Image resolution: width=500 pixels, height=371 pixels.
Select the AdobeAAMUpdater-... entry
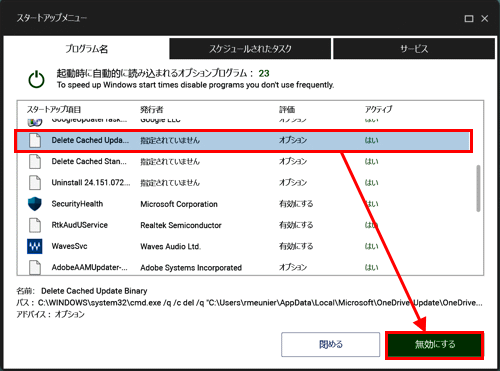[x=89, y=267]
